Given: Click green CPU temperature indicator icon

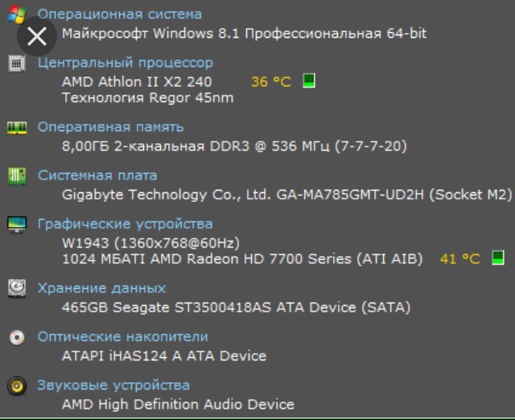Looking at the screenshot, I should [308, 81].
